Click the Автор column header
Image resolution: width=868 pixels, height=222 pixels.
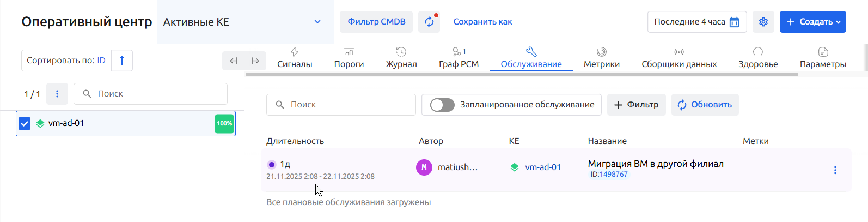pos(431,141)
